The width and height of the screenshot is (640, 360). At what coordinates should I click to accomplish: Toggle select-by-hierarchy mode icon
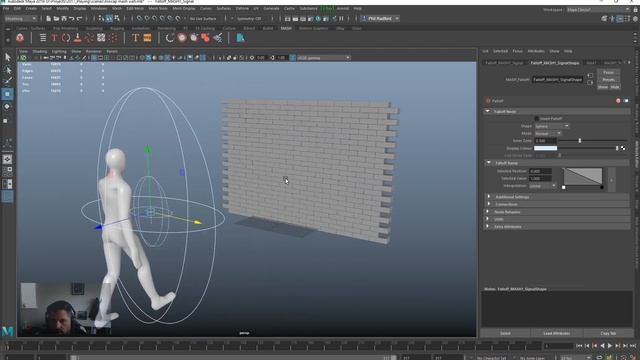(101, 18)
